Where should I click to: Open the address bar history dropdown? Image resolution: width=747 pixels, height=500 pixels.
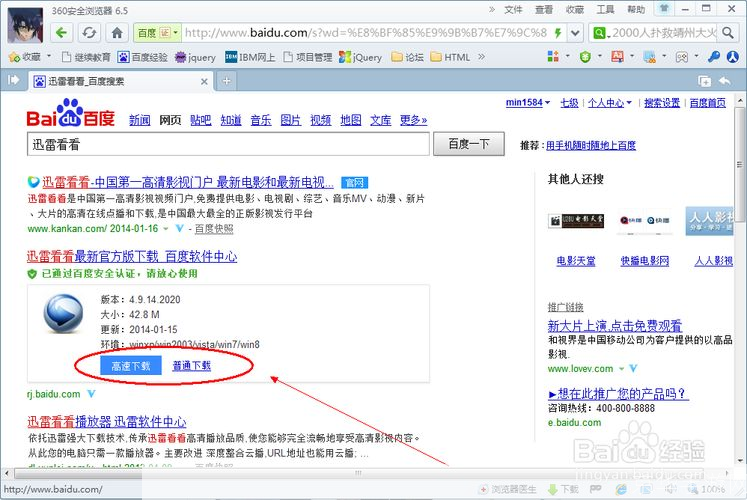pos(575,33)
